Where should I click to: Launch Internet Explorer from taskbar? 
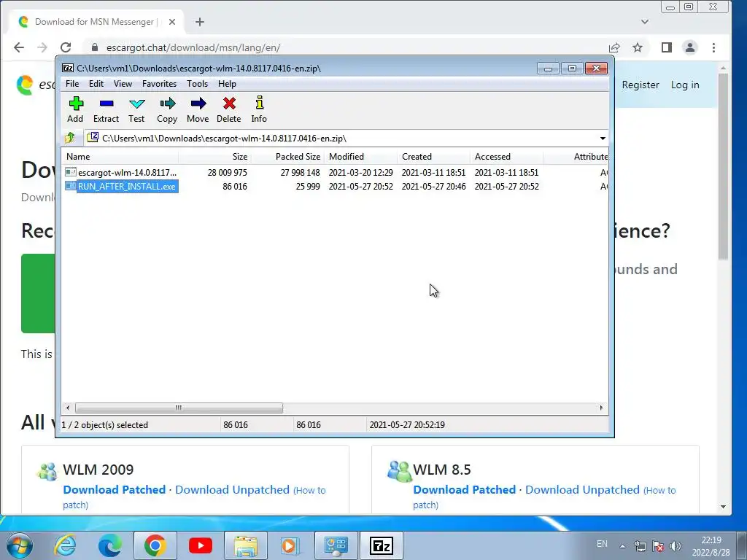click(65, 545)
